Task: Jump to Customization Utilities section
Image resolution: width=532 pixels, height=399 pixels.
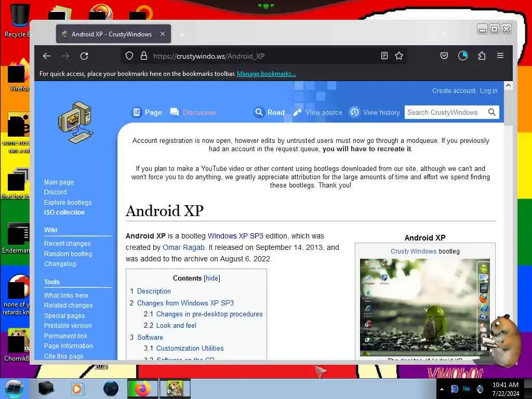Action: click(190, 348)
